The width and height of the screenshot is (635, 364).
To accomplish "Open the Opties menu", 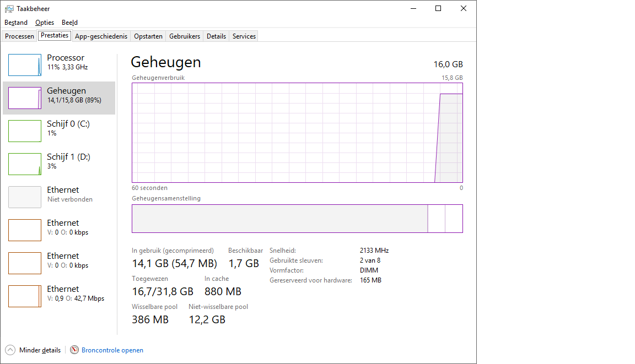I will pyautogui.click(x=44, y=23).
